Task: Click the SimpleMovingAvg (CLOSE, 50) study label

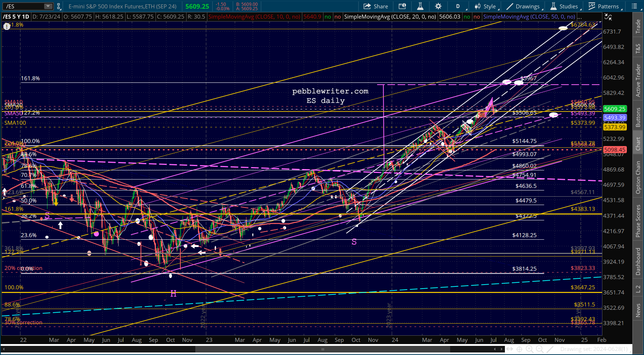Action: [529, 17]
